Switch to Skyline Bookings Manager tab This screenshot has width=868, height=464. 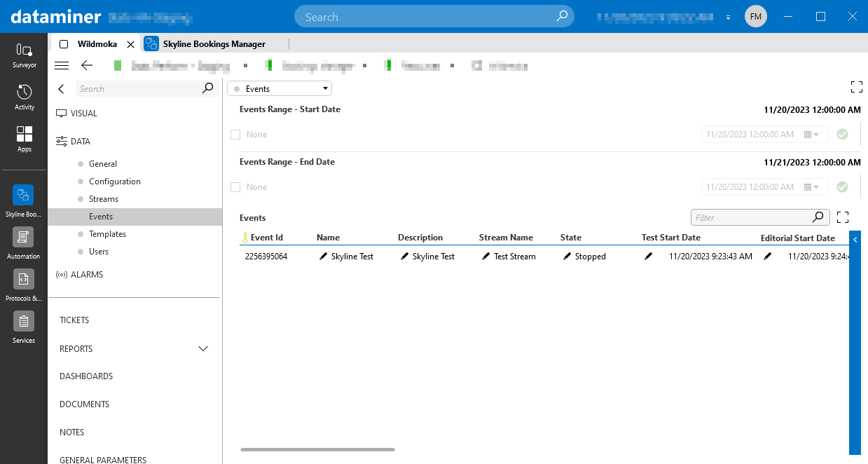point(214,44)
